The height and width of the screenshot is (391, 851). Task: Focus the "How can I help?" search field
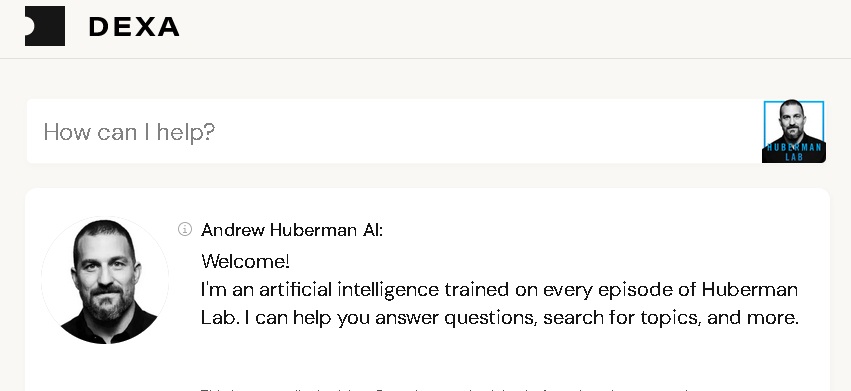click(393, 131)
